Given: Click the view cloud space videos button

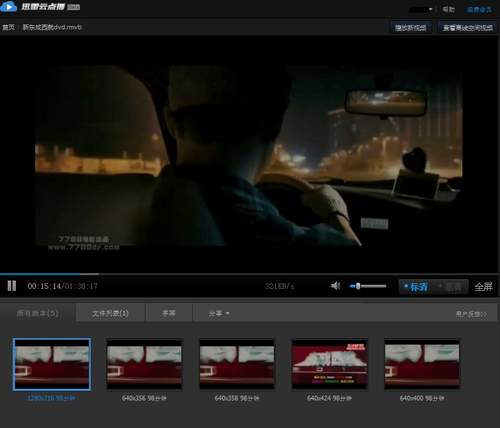Looking at the screenshot, I should (x=468, y=28).
